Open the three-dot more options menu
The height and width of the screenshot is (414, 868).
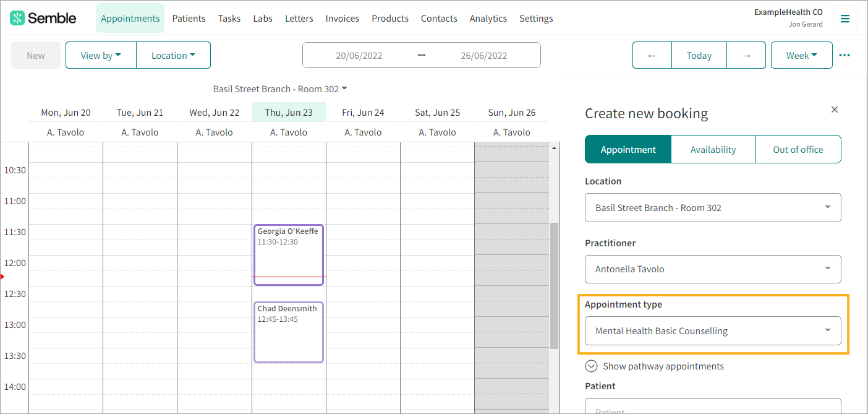[845, 55]
